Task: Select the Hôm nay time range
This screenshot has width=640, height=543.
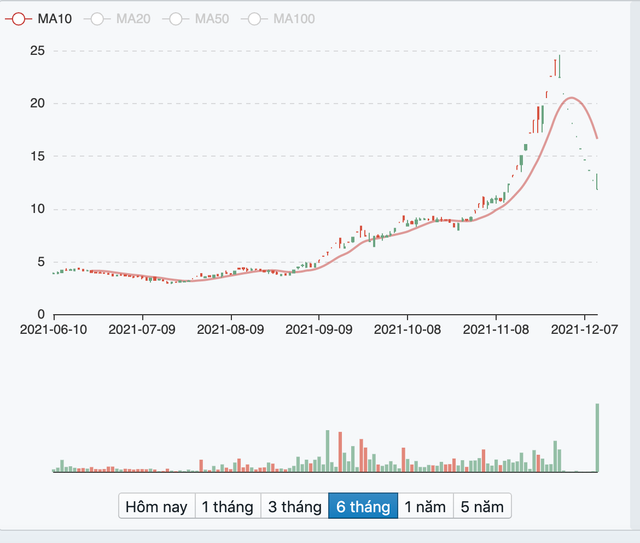Action: [156, 506]
